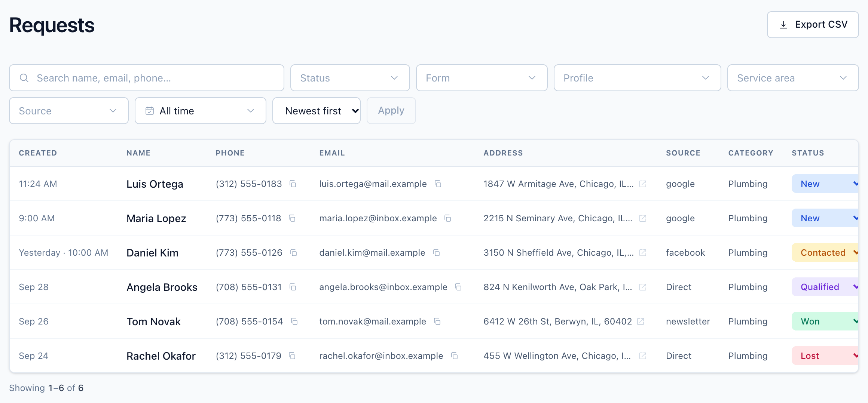Open the Luis Ortega request
The height and width of the screenshot is (403, 868).
[155, 184]
